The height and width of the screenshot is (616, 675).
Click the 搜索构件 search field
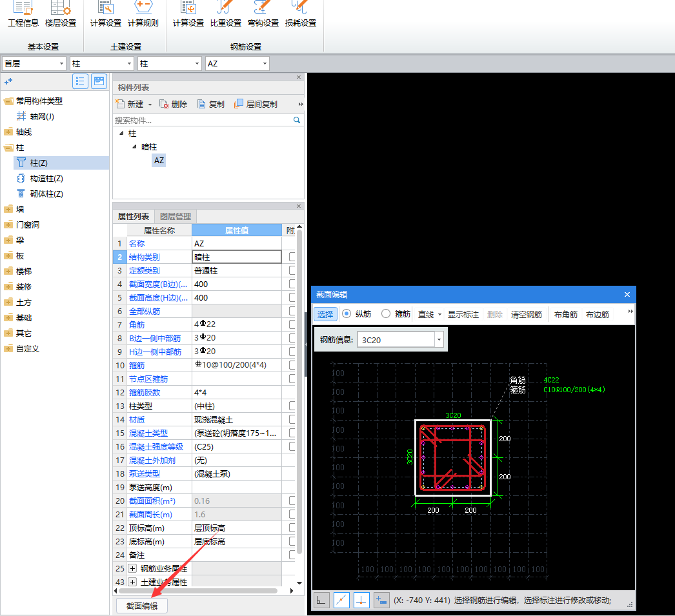pyautogui.click(x=203, y=120)
